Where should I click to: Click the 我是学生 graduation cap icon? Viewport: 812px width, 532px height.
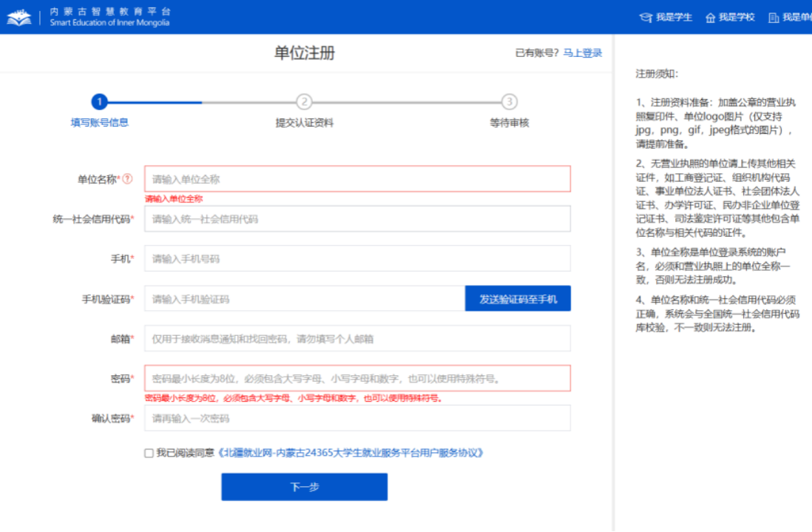(x=646, y=17)
